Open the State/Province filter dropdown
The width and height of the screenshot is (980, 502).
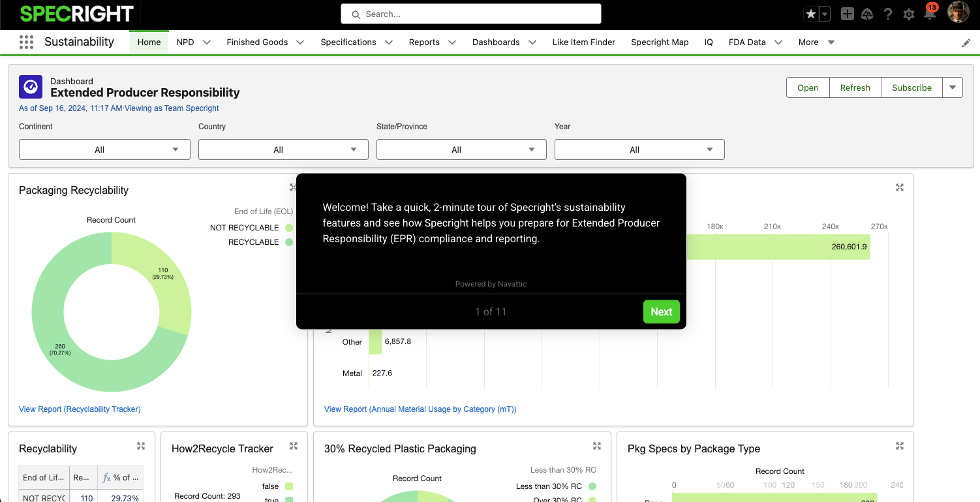tap(461, 149)
